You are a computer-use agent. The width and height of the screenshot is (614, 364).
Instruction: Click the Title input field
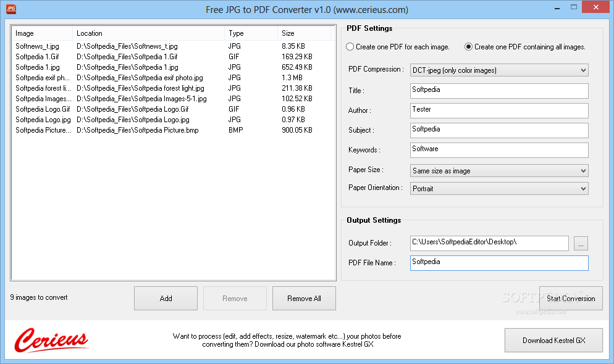click(499, 91)
